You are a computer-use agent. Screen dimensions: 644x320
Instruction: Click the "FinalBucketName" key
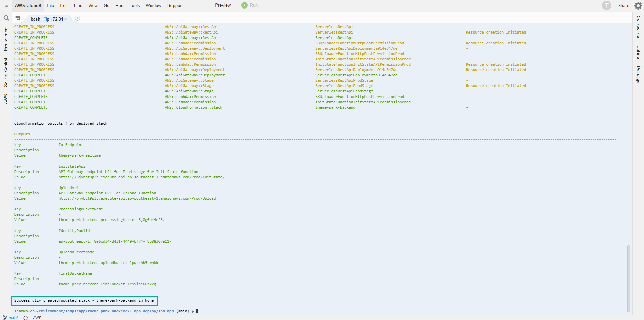pos(75,273)
